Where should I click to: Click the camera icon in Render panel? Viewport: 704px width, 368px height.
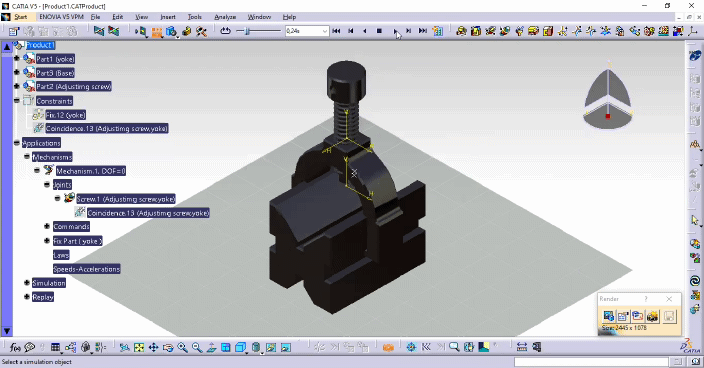coord(652,316)
